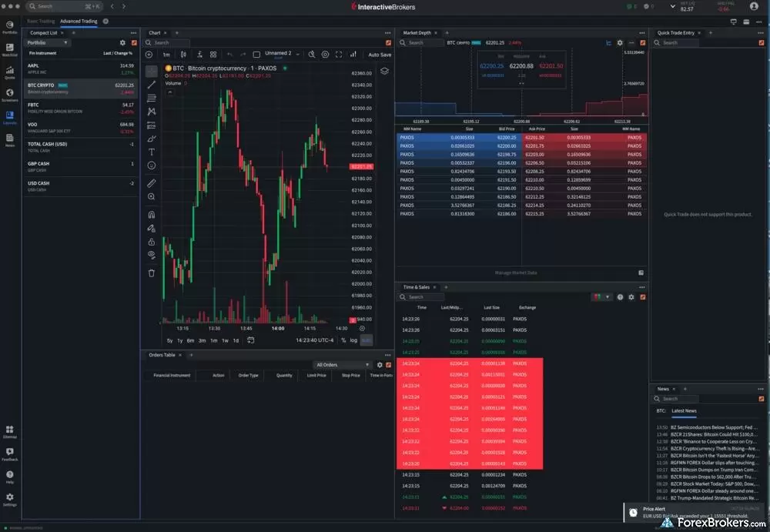Open Compact List settings gear
The height and width of the screenshot is (532, 770).
tap(122, 43)
